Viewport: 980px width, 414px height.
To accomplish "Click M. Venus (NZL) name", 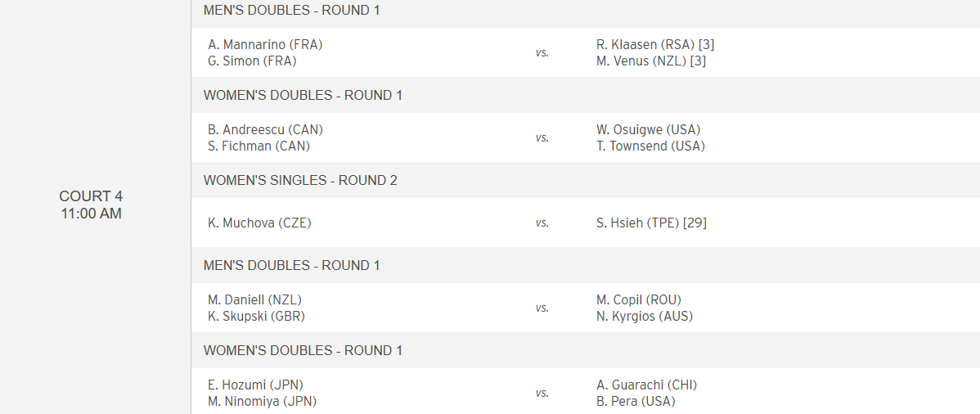I will (641, 61).
